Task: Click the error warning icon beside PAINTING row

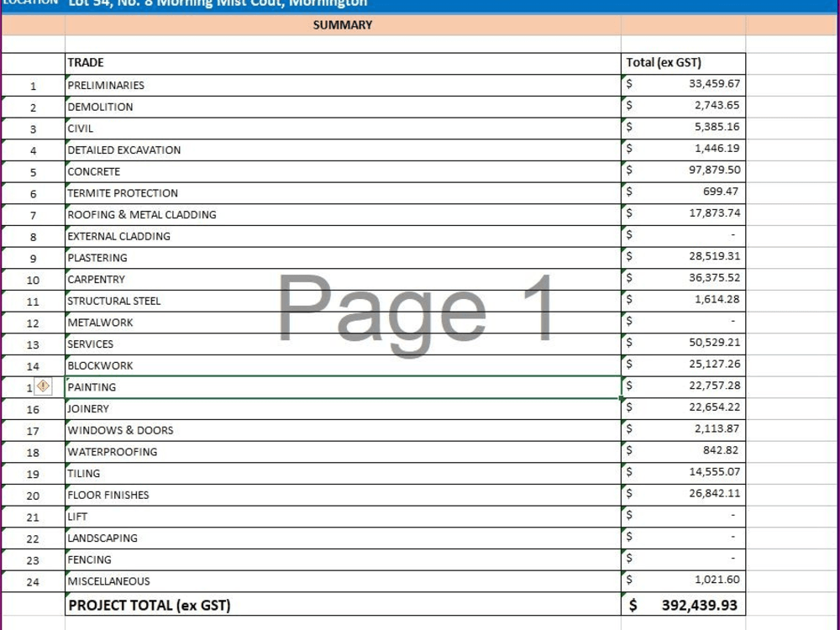Action: click(44, 386)
